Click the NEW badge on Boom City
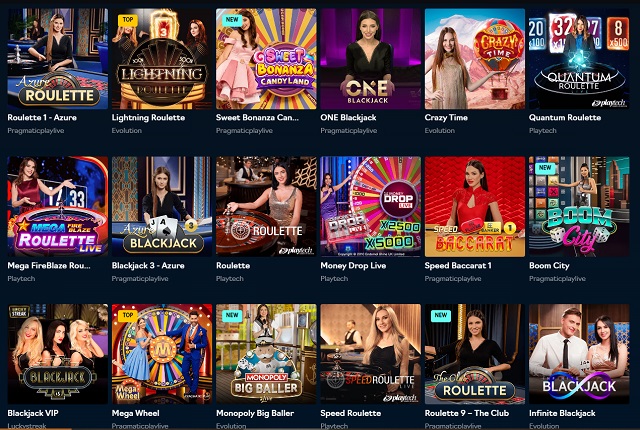Image resolution: width=640 pixels, height=430 pixels. (545, 168)
